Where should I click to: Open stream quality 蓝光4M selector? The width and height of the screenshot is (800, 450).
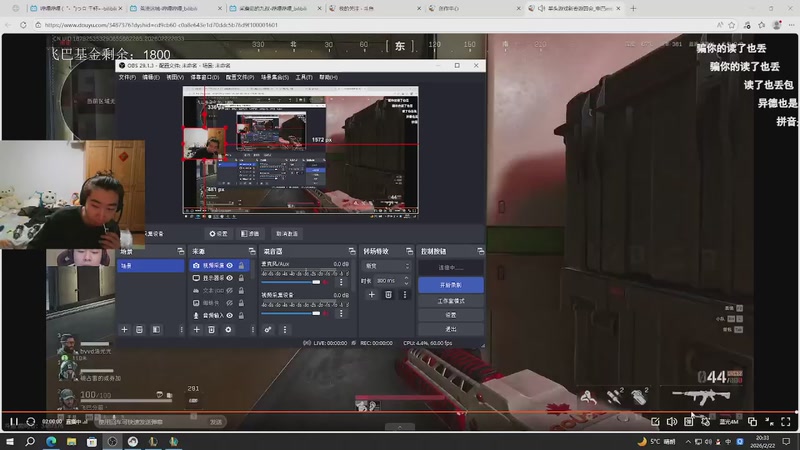(x=729, y=422)
